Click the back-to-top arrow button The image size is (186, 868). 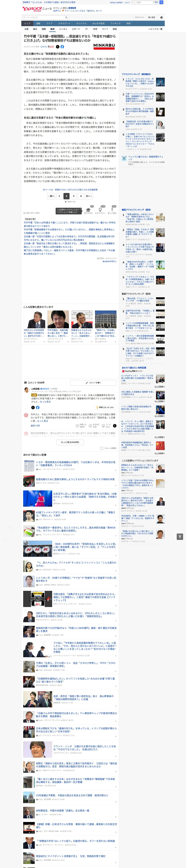coord(180,536)
